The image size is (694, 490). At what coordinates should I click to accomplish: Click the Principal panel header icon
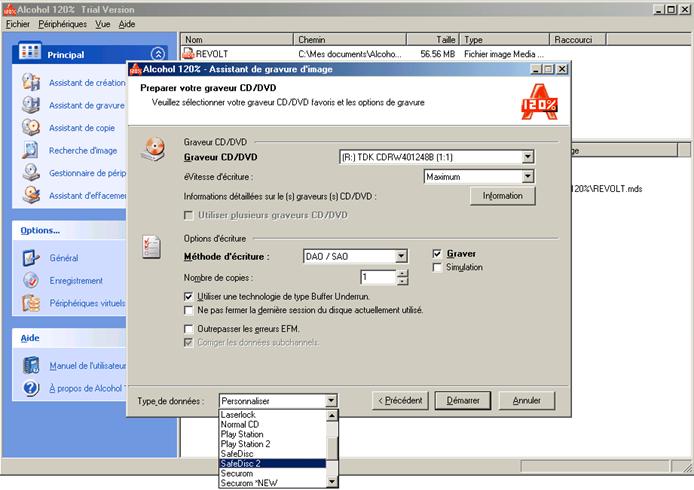pos(30,52)
